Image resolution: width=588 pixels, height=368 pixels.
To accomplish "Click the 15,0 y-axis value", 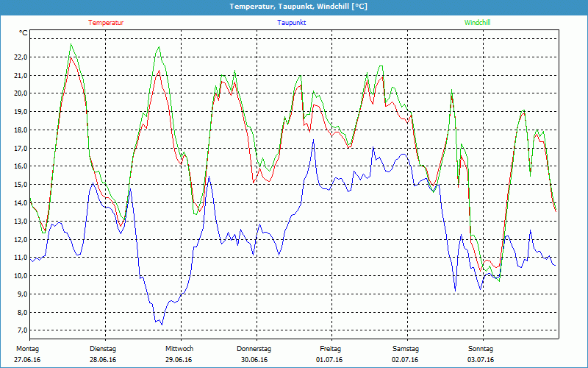I will (x=21, y=185).
